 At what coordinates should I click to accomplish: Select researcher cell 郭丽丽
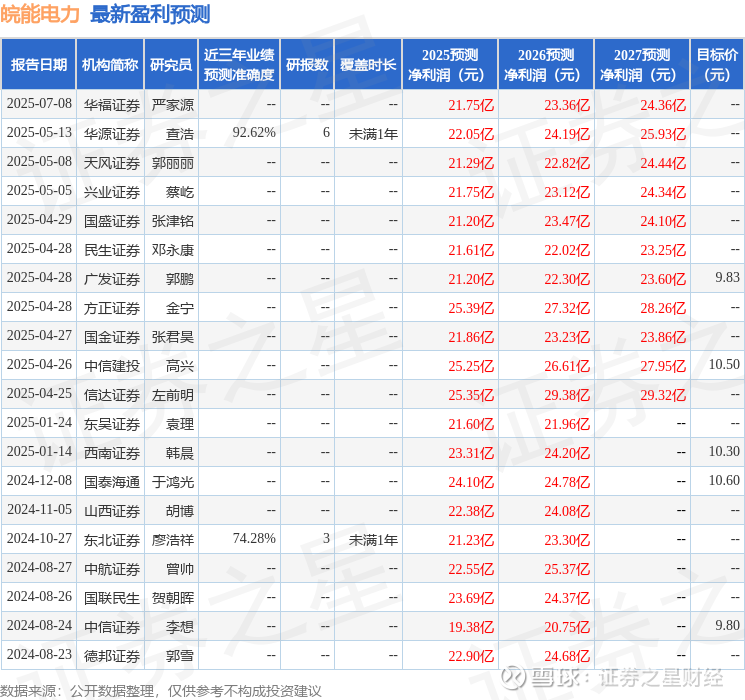click(x=173, y=163)
